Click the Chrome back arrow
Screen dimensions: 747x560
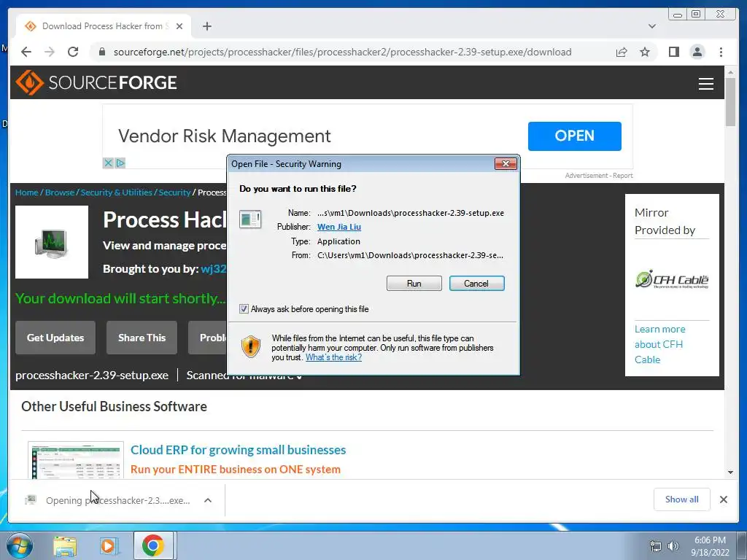coord(26,52)
